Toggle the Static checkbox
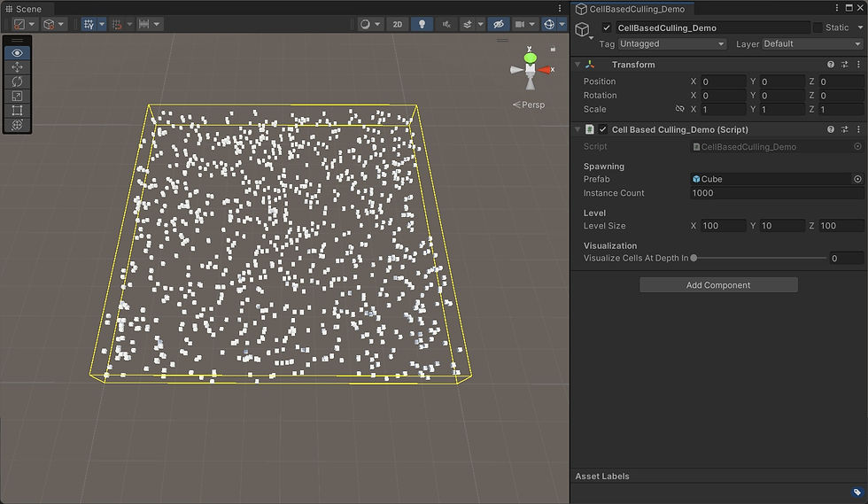The width and height of the screenshot is (868, 504). [817, 27]
